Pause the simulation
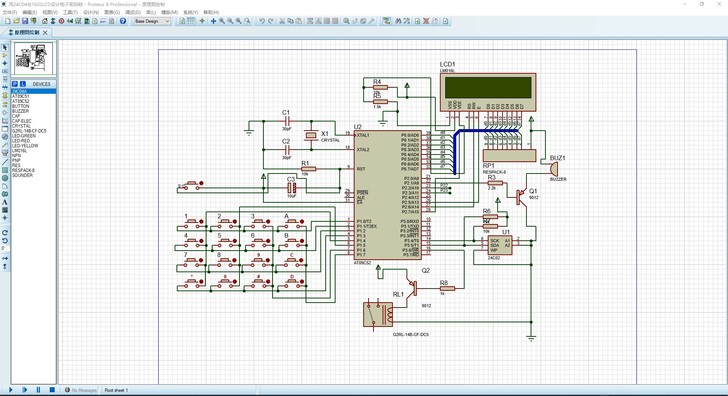Image resolution: width=728 pixels, height=396 pixels. click(x=39, y=390)
